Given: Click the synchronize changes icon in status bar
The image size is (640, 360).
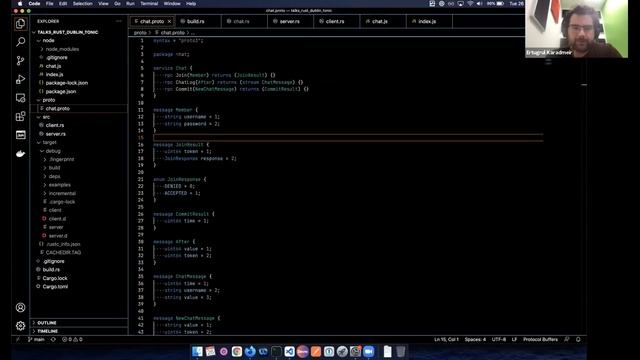Looking at the screenshot, I should point(53,340).
